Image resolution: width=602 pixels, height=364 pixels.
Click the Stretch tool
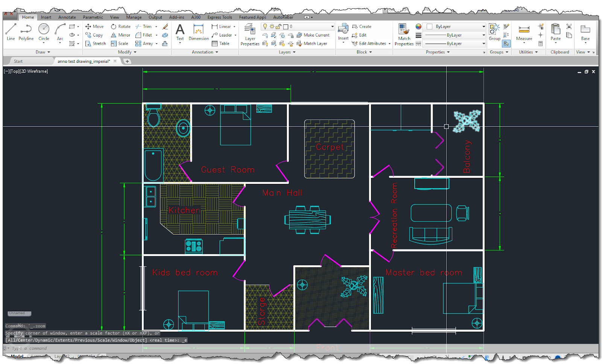pos(96,44)
